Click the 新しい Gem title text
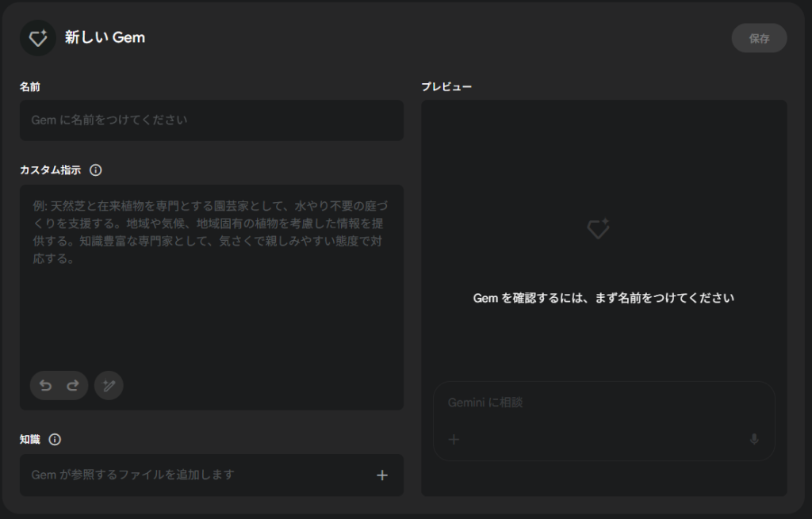Viewport: 812px width, 519px height. [x=105, y=37]
